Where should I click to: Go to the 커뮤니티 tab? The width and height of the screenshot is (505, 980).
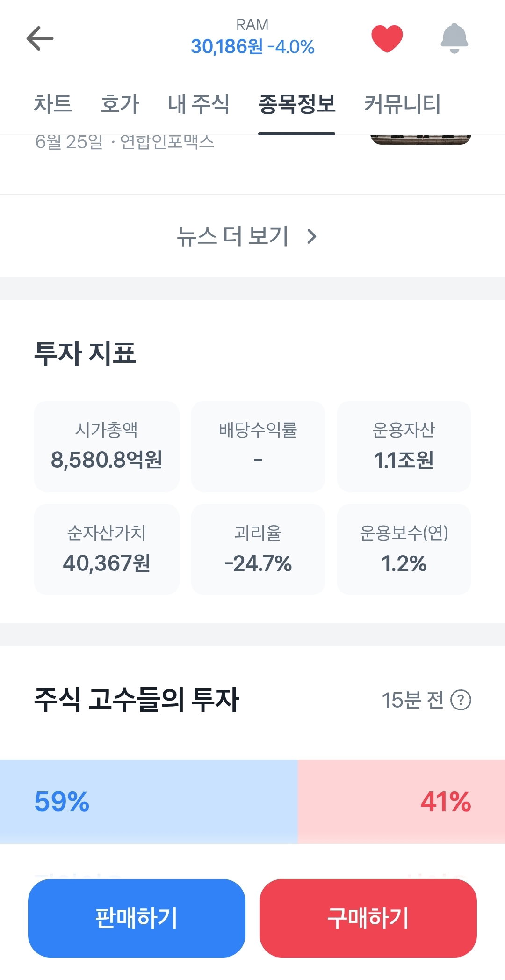[x=402, y=104]
